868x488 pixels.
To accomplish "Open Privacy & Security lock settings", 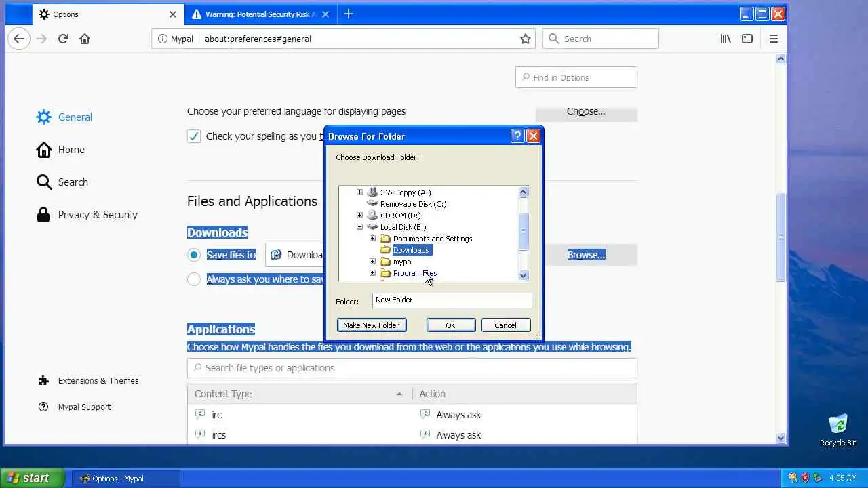I will [x=87, y=214].
